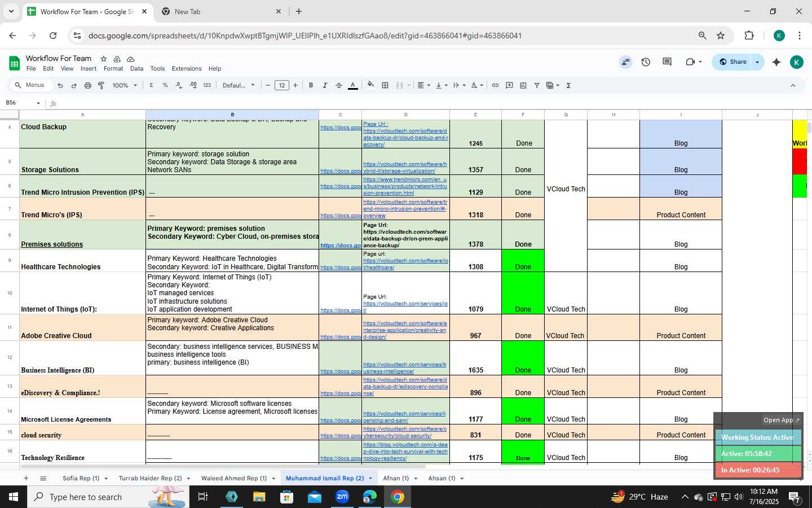Format selection as percent
The width and height of the screenshot is (812, 508).
pos(165,85)
